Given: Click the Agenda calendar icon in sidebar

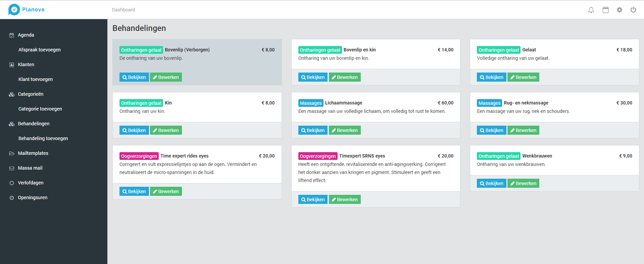Looking at the screenshot, I should (x=12, y=35).
